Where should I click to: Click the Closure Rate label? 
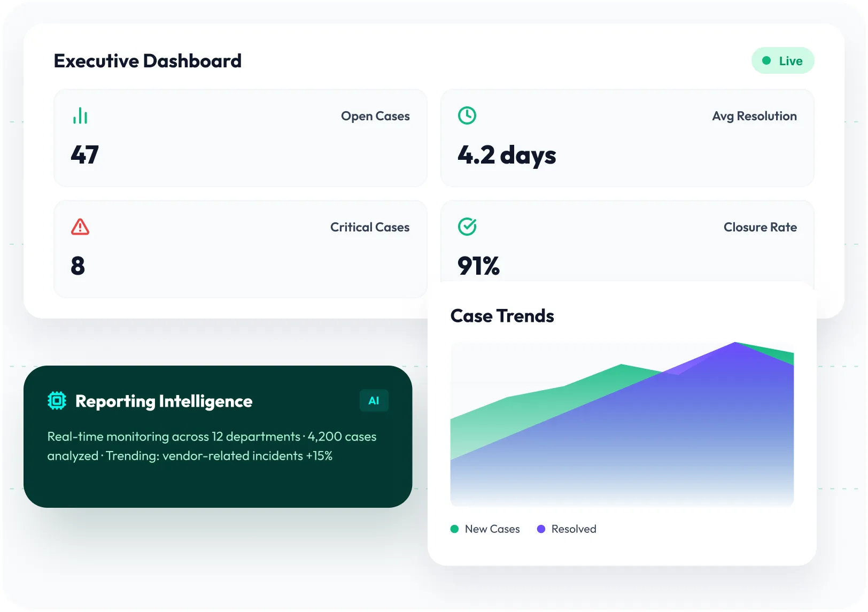pos(760,227)
